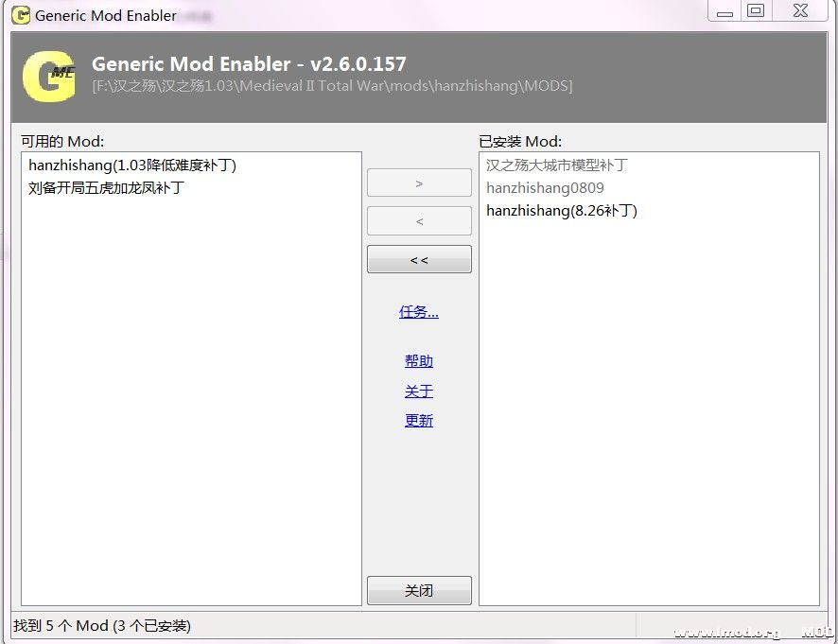The height and width of the screenshot is (644, 838).
Task: Open the 任务... link
Action: click(419, 312)
